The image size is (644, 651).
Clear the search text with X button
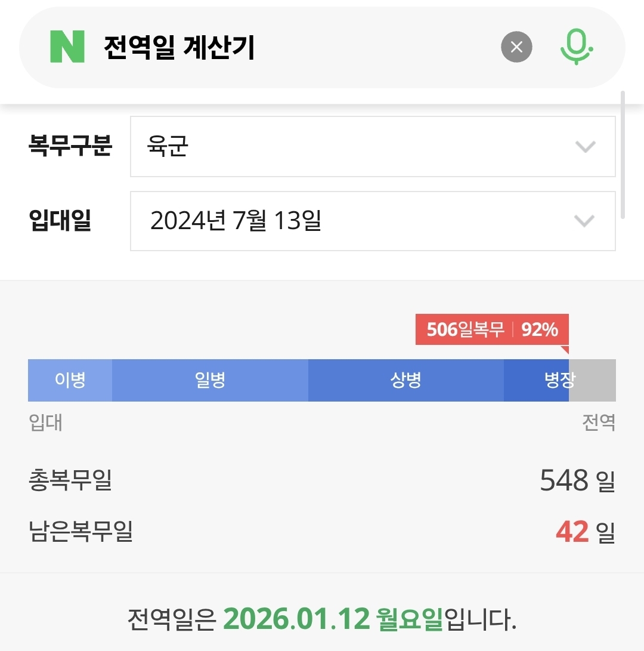[516, 47]
